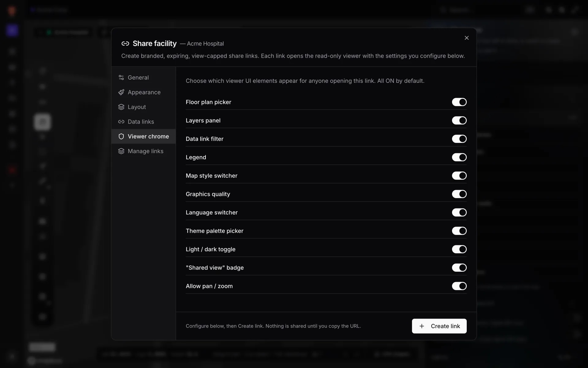Toggle the Legend switch off
588x368 pixels.
pos(459,157)
